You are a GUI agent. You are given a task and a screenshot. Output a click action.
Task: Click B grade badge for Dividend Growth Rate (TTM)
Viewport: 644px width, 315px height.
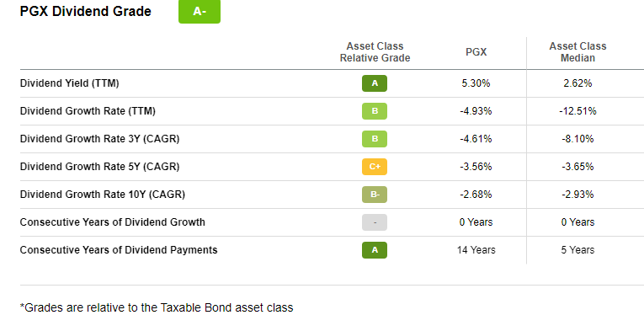(374, 111)
